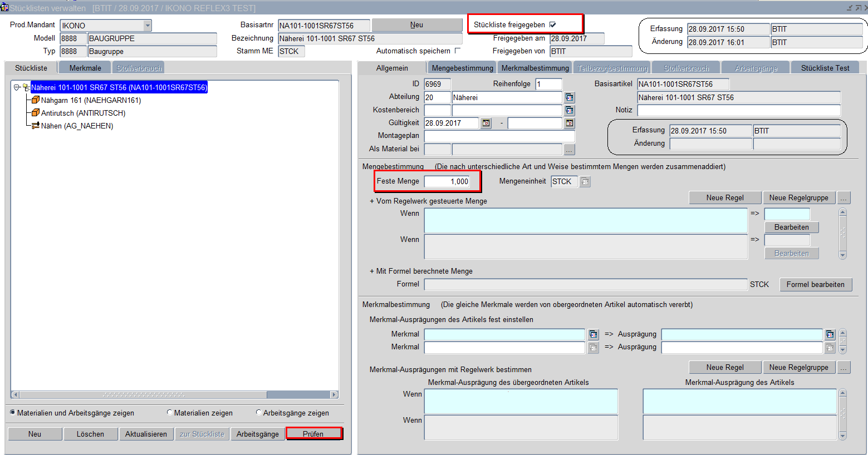Viewport: 868px width, 455px height.
Task: Click the Nähgarn 161 item icon in tree
Action: tap(36, 100)
